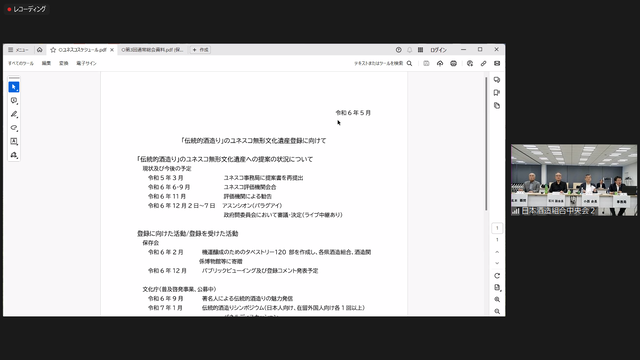Image resolution: width=640 pixels, height=360 pixels.
Task: Click the 作成 create button
Action: point(200,50)
